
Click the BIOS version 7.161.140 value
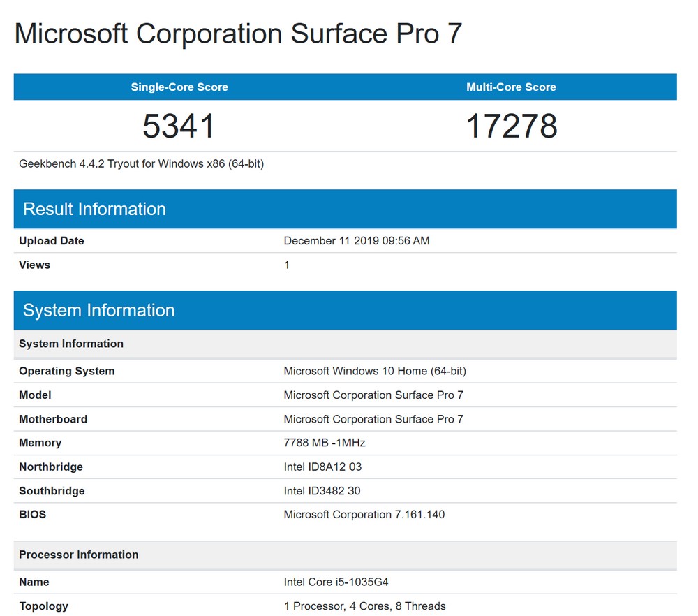[x=364, y=515]
